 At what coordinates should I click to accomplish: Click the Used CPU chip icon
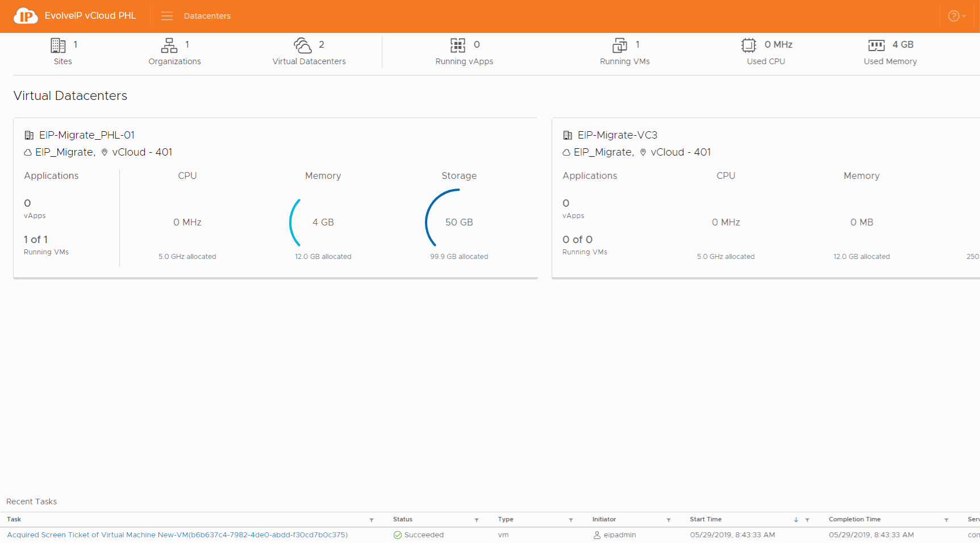point(749,45)
